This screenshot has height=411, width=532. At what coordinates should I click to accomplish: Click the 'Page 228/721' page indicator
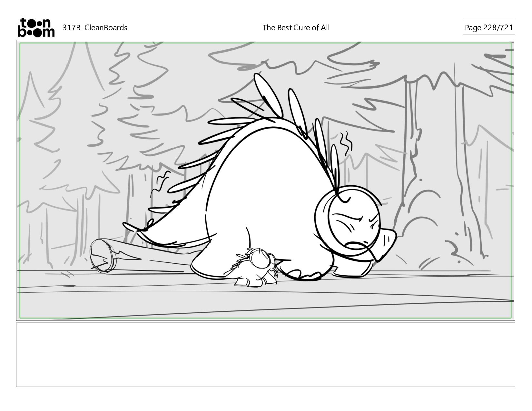coord(488,28)
